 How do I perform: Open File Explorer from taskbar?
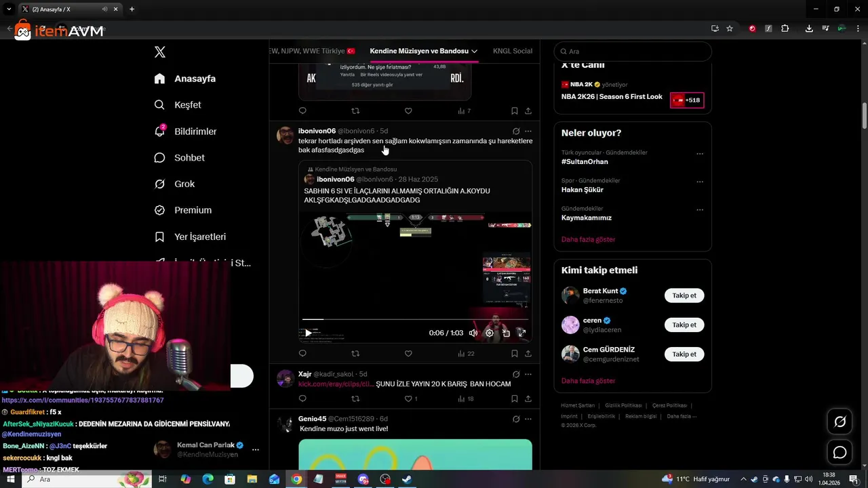coord(252,479)
